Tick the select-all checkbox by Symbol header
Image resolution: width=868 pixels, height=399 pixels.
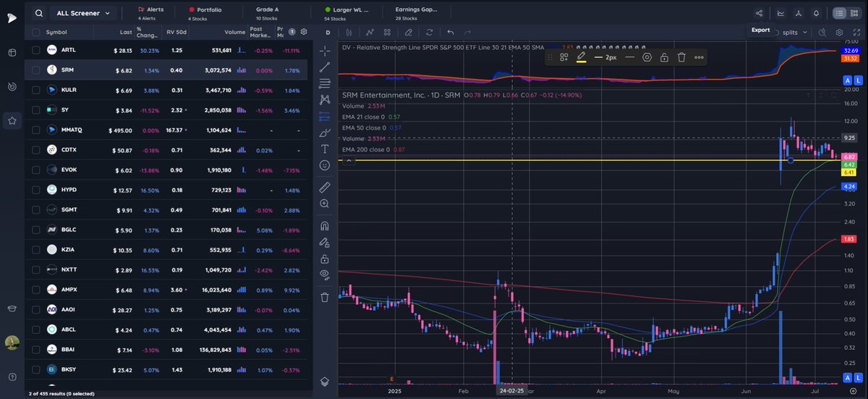(x=35, y=33)
